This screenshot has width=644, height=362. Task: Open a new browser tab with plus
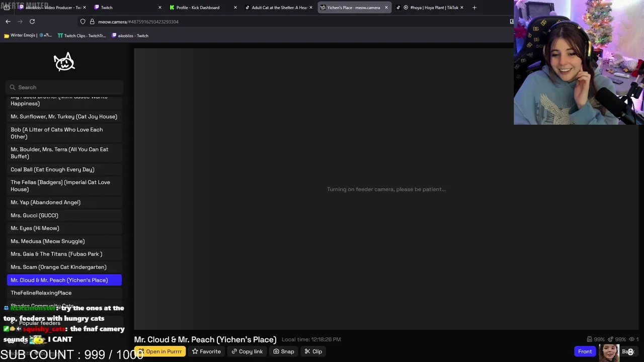point(474,8)
